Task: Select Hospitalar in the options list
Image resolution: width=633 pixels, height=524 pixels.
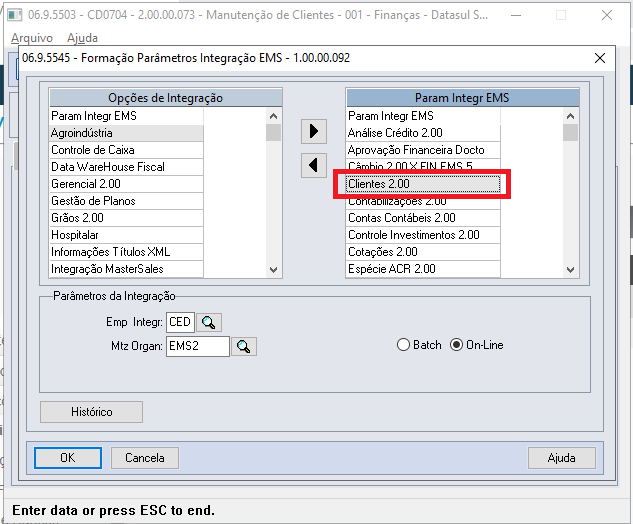Action: click(126, 235)
